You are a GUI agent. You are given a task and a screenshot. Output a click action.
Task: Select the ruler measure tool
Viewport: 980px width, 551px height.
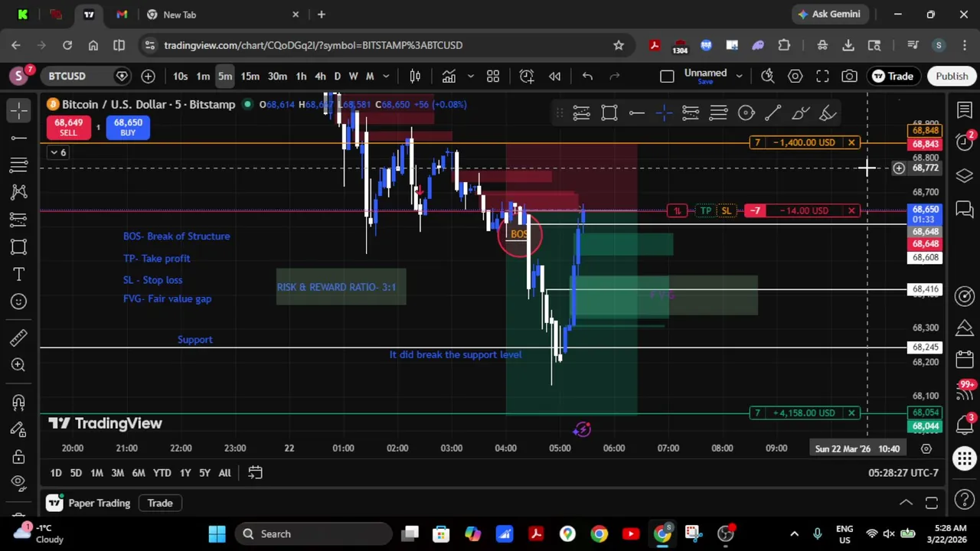pos(19,337)
